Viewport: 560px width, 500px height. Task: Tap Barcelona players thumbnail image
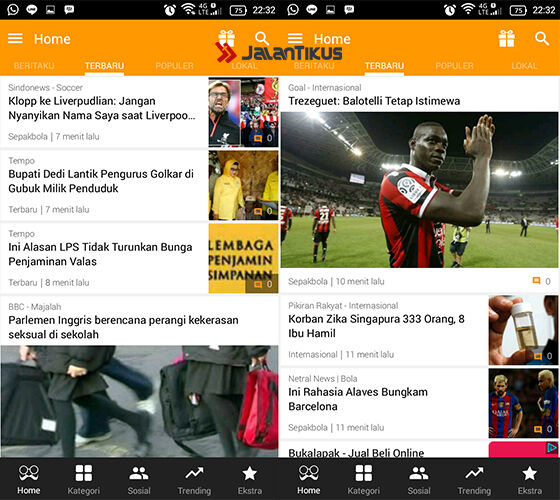click(523, 403)
